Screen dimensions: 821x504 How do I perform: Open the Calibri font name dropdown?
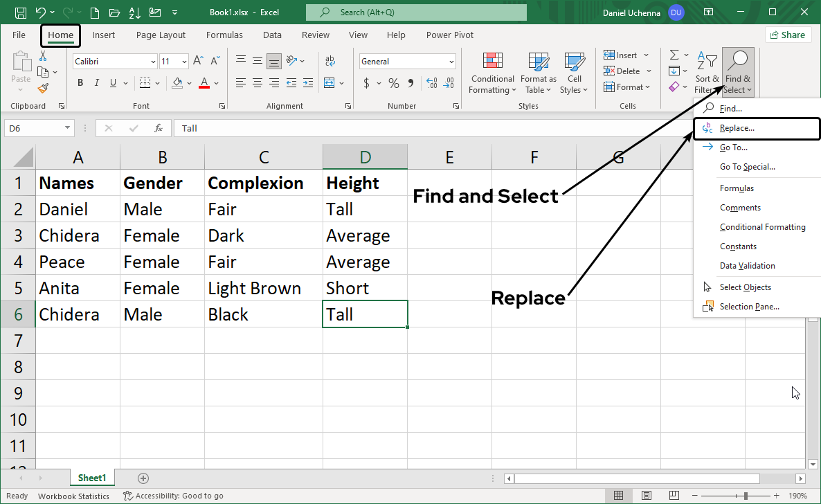pyautogui.click(x=153, y=62)
